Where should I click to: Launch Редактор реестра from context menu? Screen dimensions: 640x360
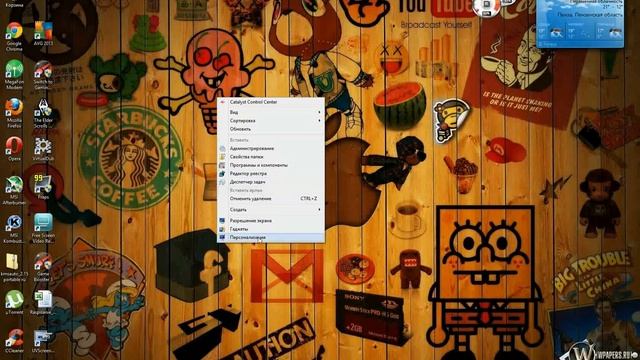(271, 173)
